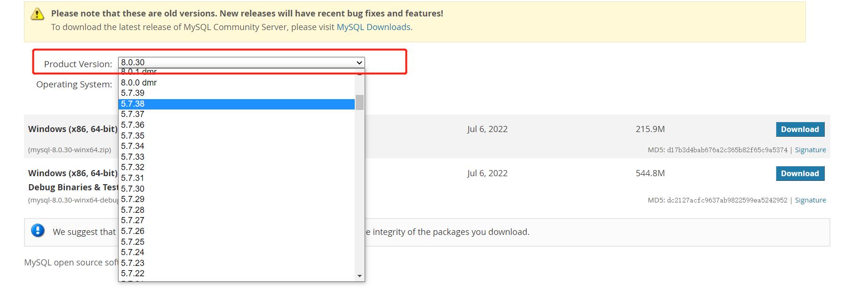Choose version 5.7.24 option
This screenshot has height=288, width=868.
236,252
